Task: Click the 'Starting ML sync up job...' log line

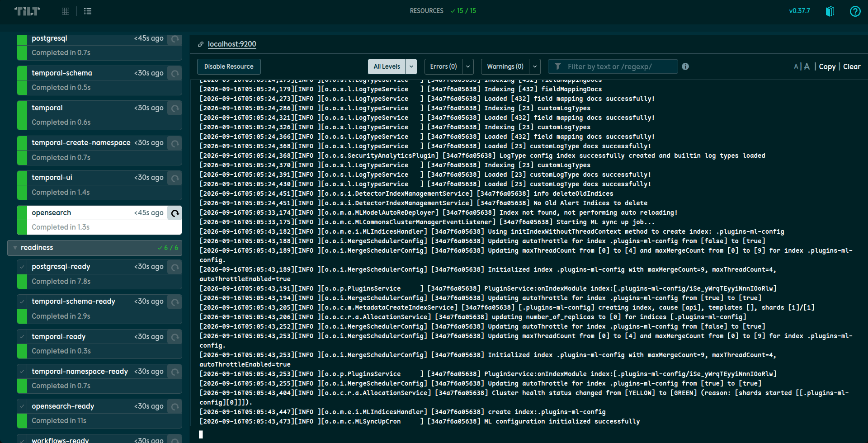Action: (427, 222)
